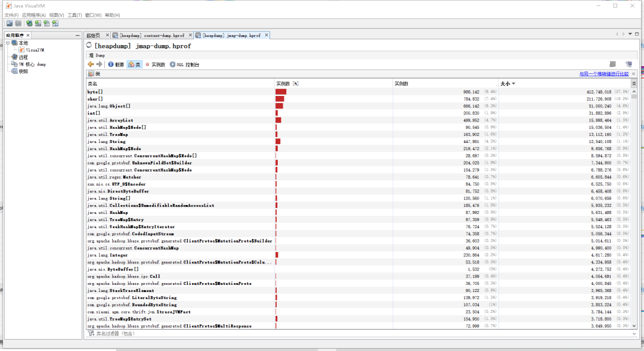
Task: Open the 应用程序(A) menu
Action: coord(33,15)
